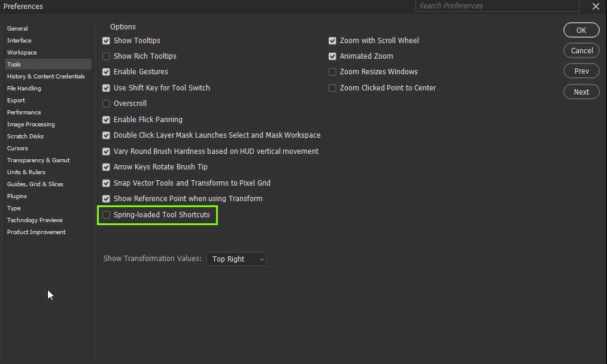The image size is (607, 364).
Task: Click the Search Preferences field
Action: (497, 6)
